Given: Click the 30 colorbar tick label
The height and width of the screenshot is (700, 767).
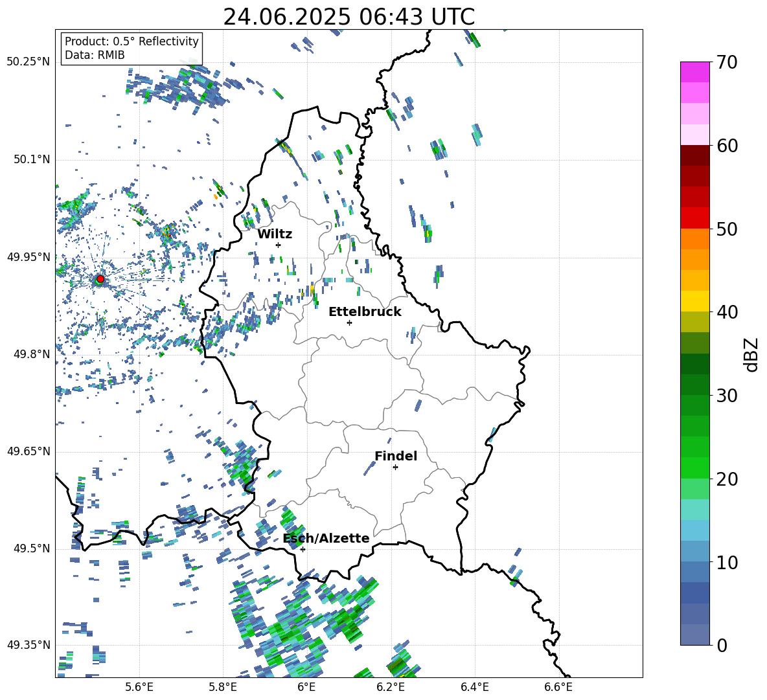Looking at the screenshot, I should pyautogui.click(x=727, y=396).
